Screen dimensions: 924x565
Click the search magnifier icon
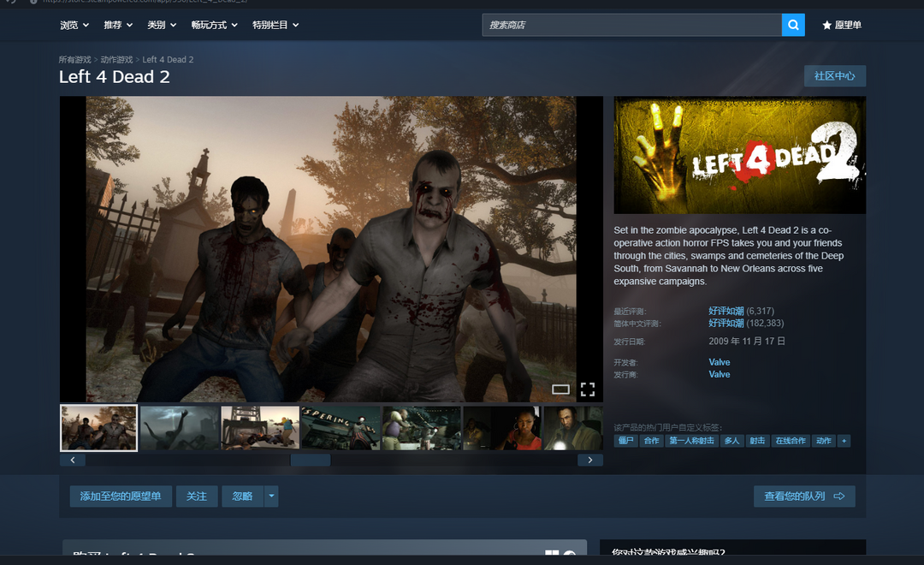coord(793,25)
